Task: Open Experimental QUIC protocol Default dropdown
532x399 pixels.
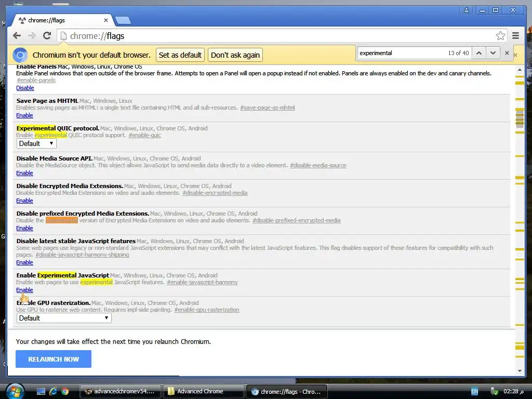Action: pos(36,143)
